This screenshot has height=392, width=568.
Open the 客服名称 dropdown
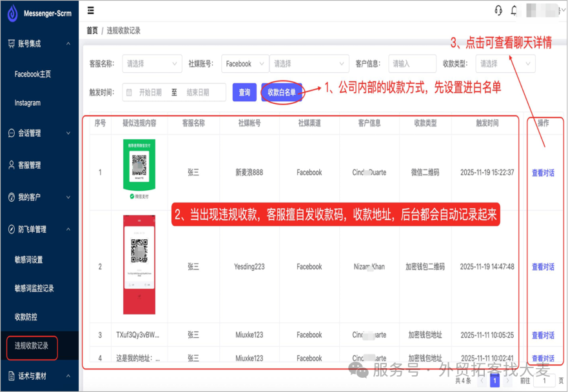[x=152, y=64]
